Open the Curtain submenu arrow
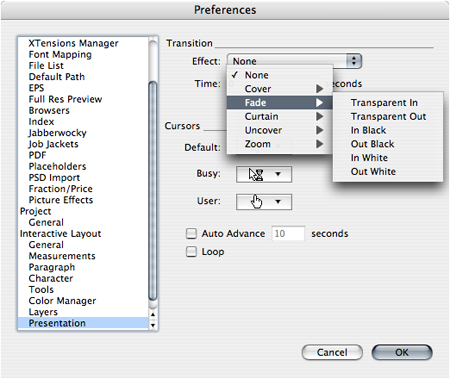Screen dimensions: 450x379 [x=320, y=116]
